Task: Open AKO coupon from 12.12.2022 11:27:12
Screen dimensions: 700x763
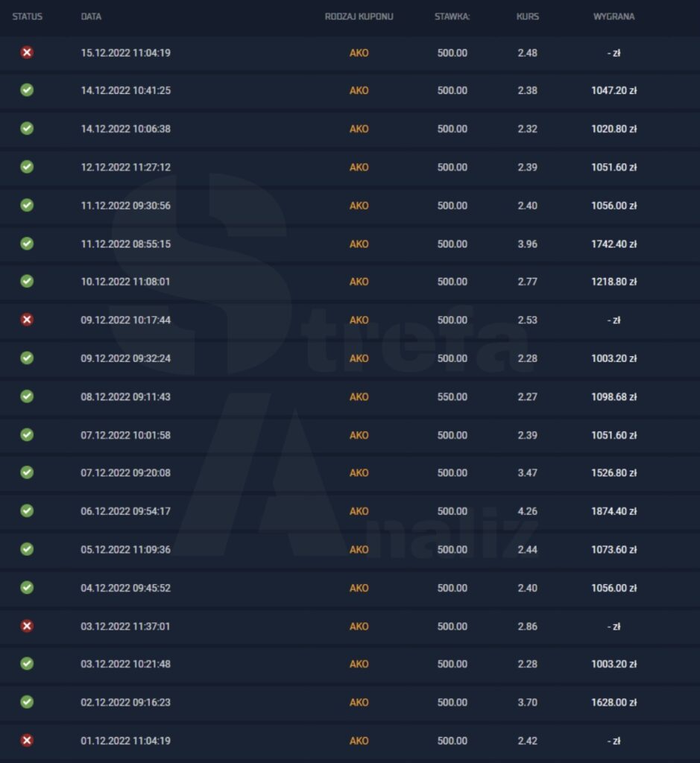Action: click(359, 167)
